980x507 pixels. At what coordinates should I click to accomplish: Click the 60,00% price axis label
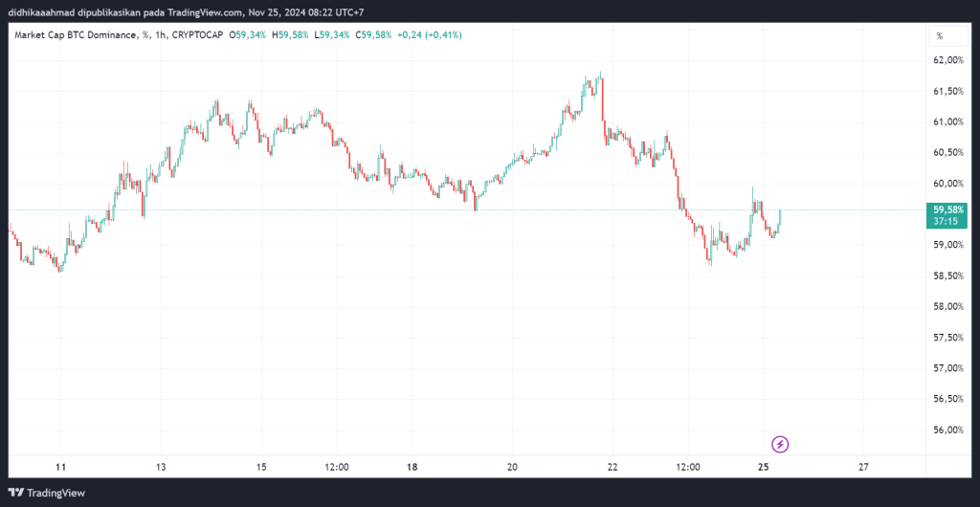[x=948, y=184]
